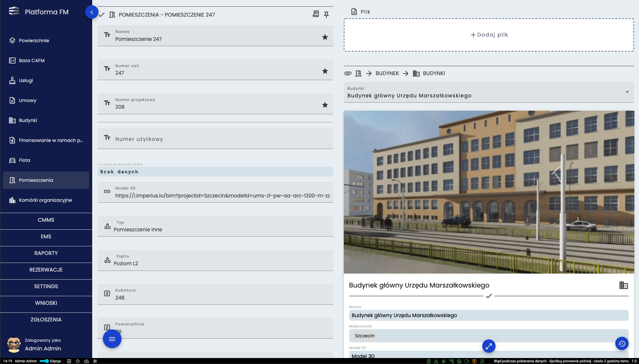Image resolution: width=639 pixels, height=364 pixels.
Task: Click the orange save icon in the status bar
Action: click(x=475, y=361)
